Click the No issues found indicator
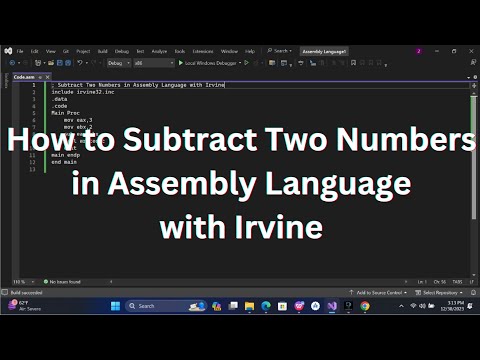480x360 pixels. tap(62, 282)
